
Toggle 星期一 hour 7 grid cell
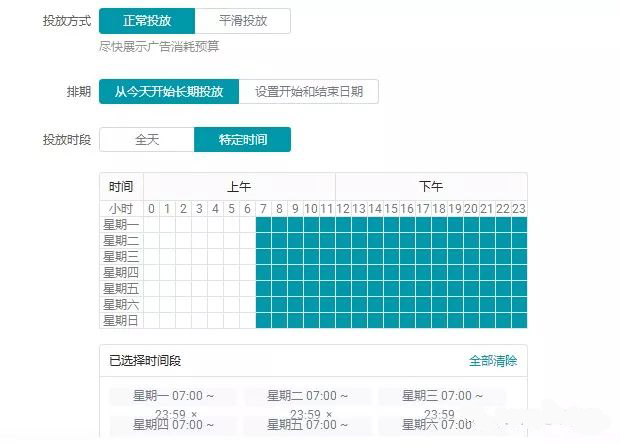click(x=263, y=225)
